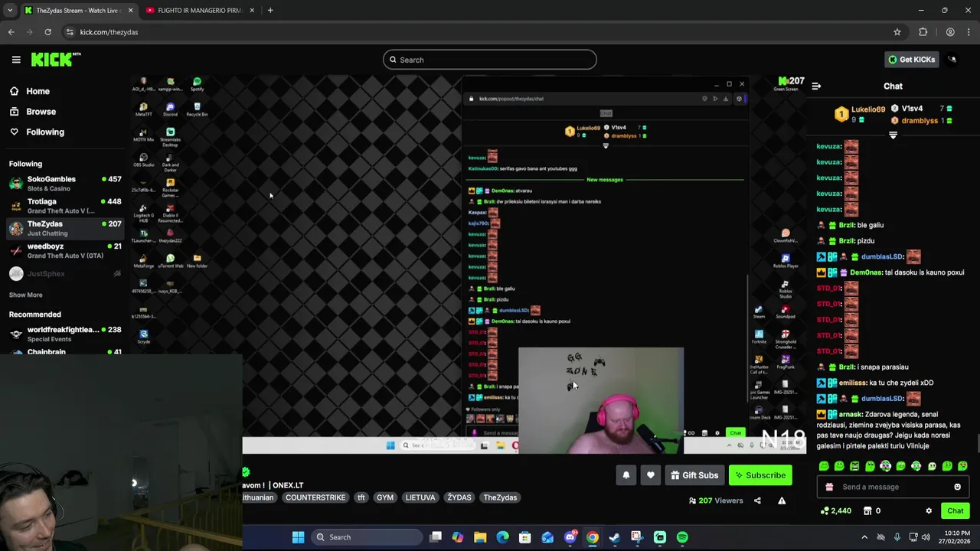Open Chrome extensions puzzle icon
Image resolution: width=980 pixels, height=551 pixels.
click(923, 32)
